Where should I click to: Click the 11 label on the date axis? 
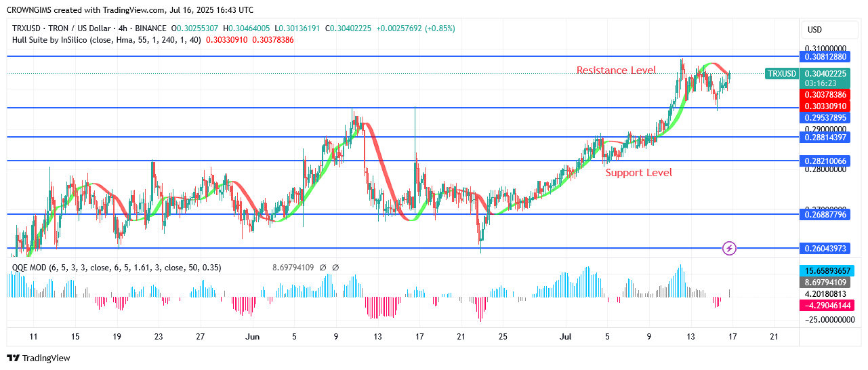coord(33,336)
